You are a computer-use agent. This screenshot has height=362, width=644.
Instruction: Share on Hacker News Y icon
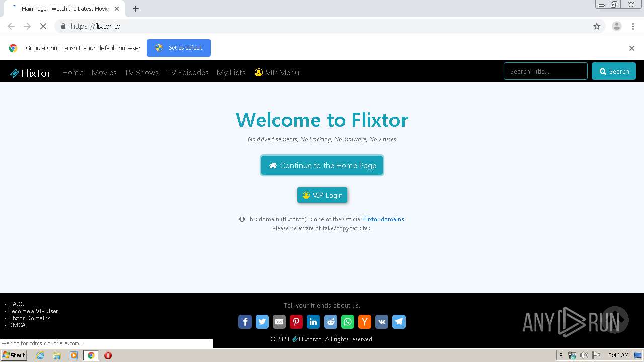pyautogui.click(x=365, y=322)
